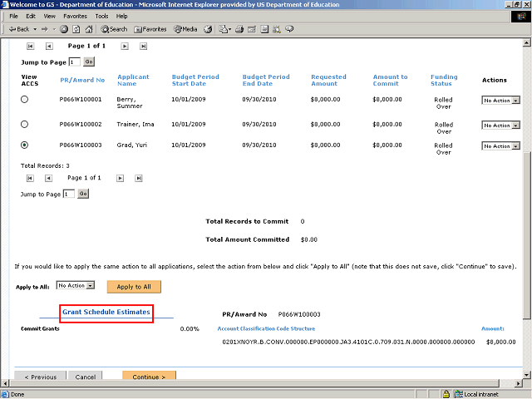The height and width of the screenshot is (399, 532).
Task: Refresh the page with the Refresh icon
Action: (76, 29)
